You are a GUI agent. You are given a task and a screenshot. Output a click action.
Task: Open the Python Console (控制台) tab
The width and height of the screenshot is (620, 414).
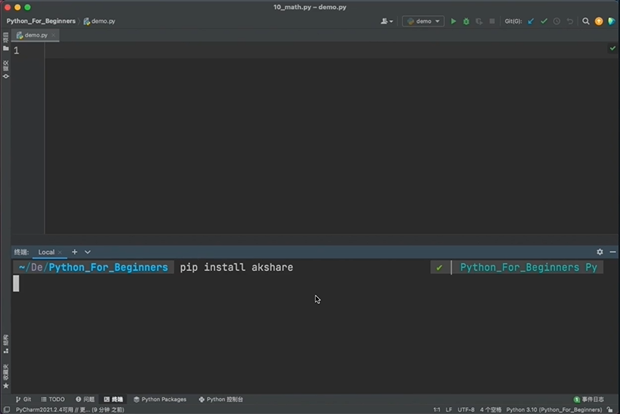point(221,399)
